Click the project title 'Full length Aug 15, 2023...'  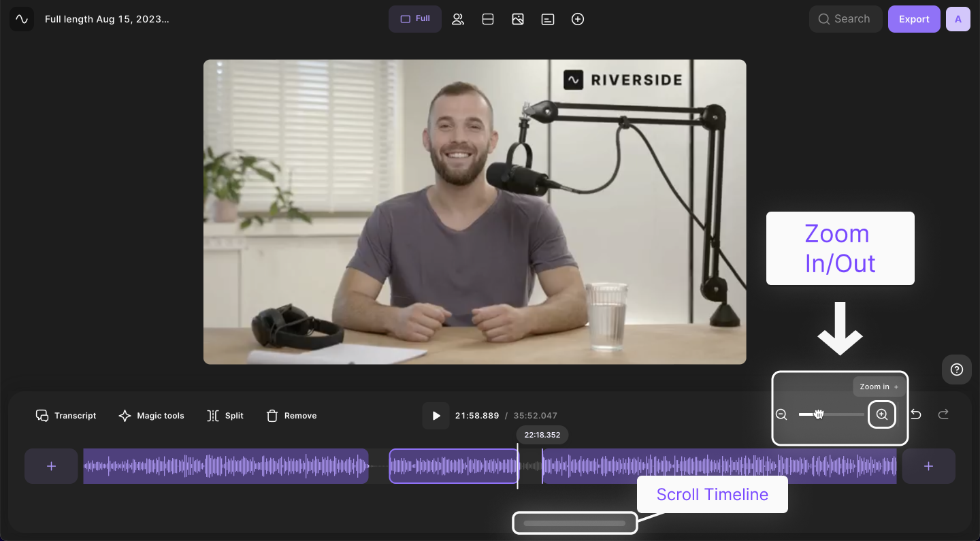[x=107, y=19]
